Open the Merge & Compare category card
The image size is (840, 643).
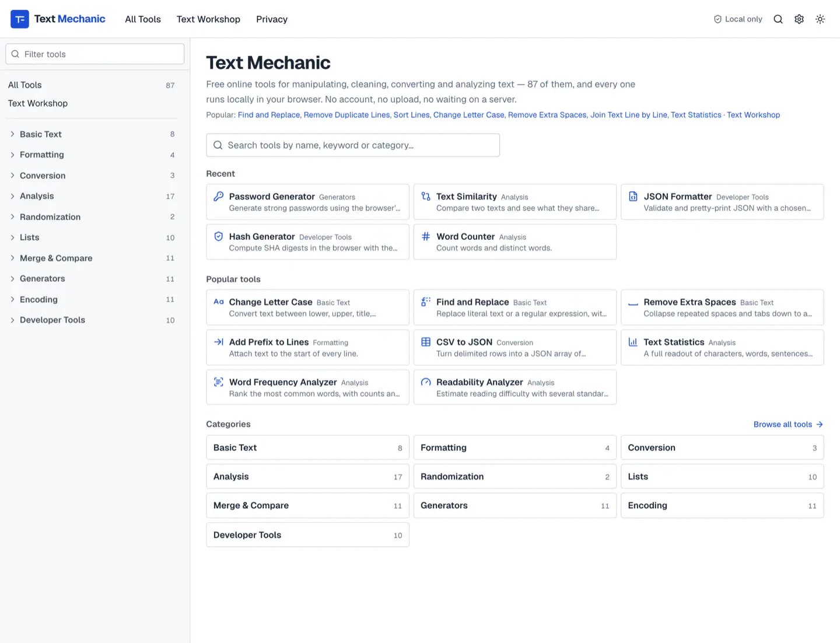307,505
